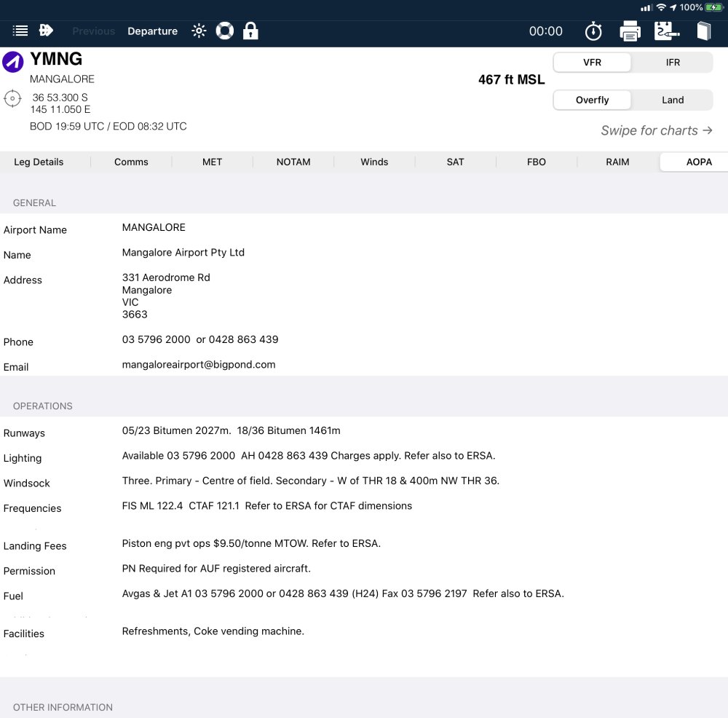Screen dimensions: 728x718
Task: Tap the location services arrow icon
Action: [673, 7]
